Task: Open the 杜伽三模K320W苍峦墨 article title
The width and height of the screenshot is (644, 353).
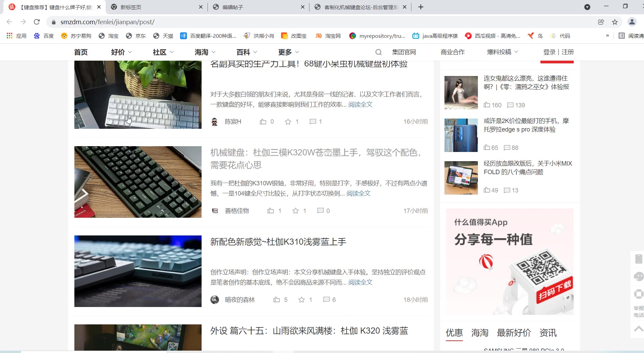Action: click(x=316, y=159)
